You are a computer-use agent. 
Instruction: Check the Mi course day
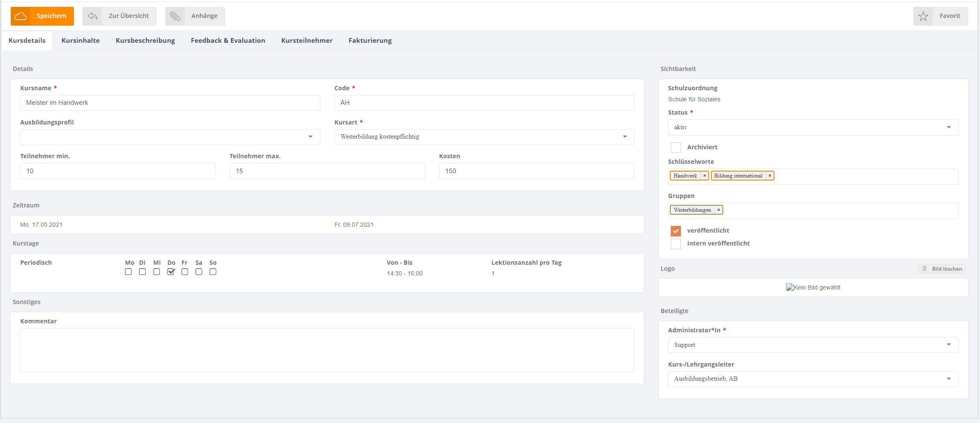coord(157,272)
